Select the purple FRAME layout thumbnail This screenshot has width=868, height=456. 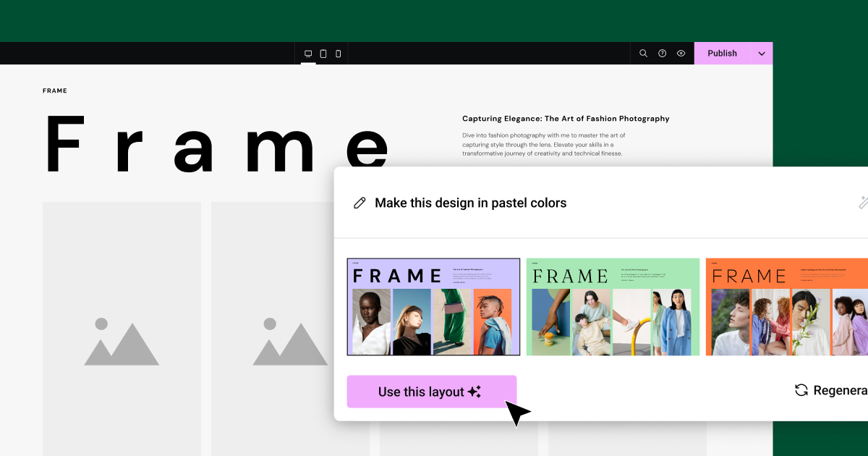[x=433, y=306]
